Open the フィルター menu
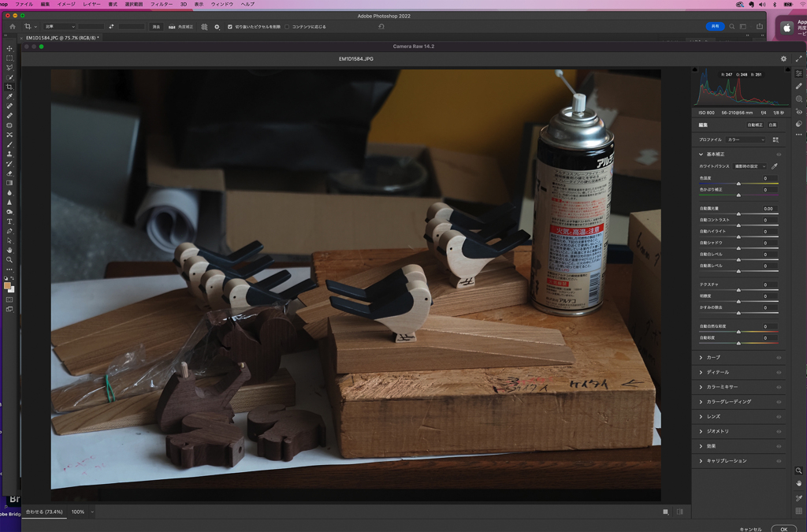 (x=161, y=4)
